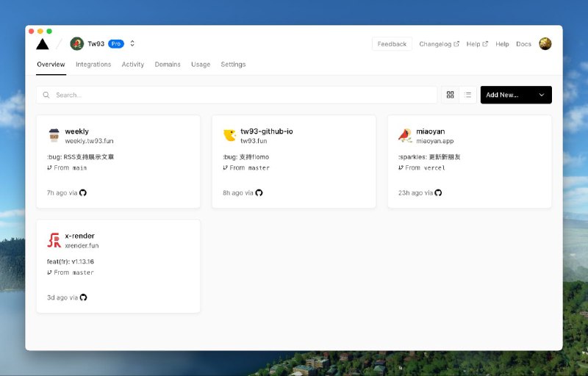Click the '7h ago via' timestamp
This screenshot has height=376, width=588.
62,193
